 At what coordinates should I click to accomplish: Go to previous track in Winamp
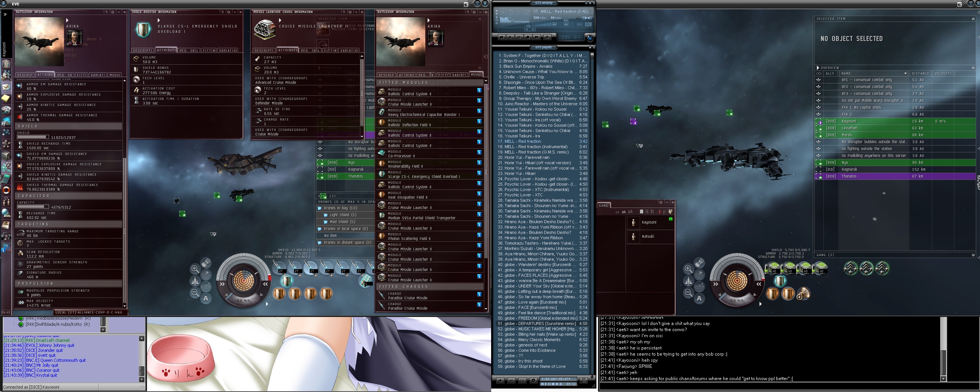coord(502,37)
